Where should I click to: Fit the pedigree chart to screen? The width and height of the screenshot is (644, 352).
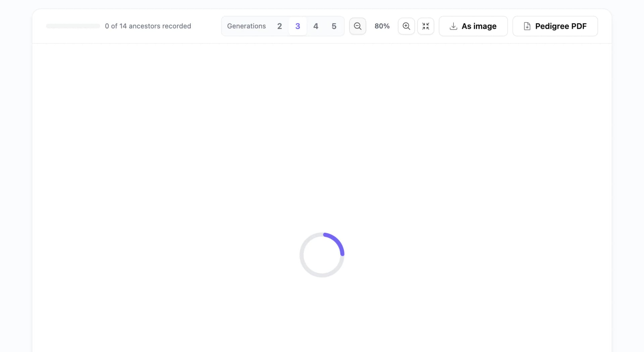(x=426, y=26)
